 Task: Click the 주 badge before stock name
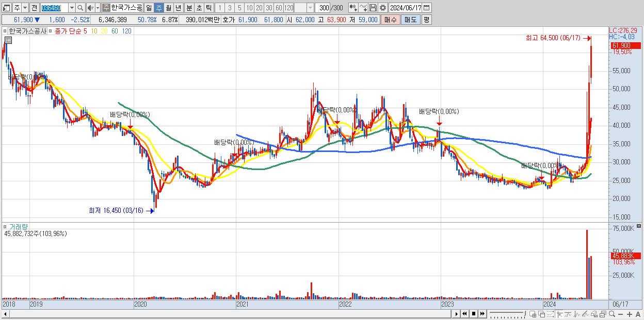click(106, 8)
